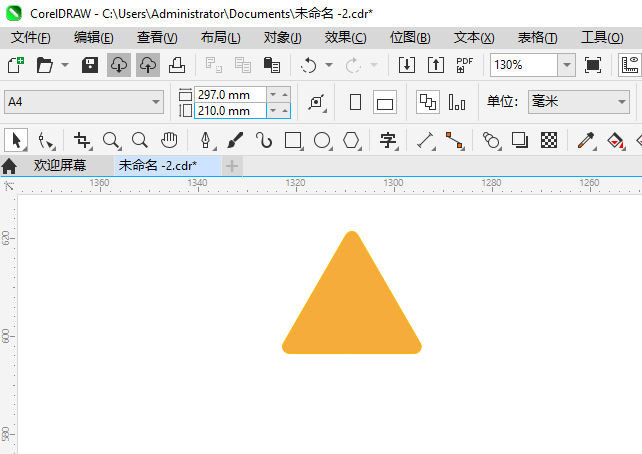Select the freehand curve tool
Screen dimensions: 642x454
(264, 140)
